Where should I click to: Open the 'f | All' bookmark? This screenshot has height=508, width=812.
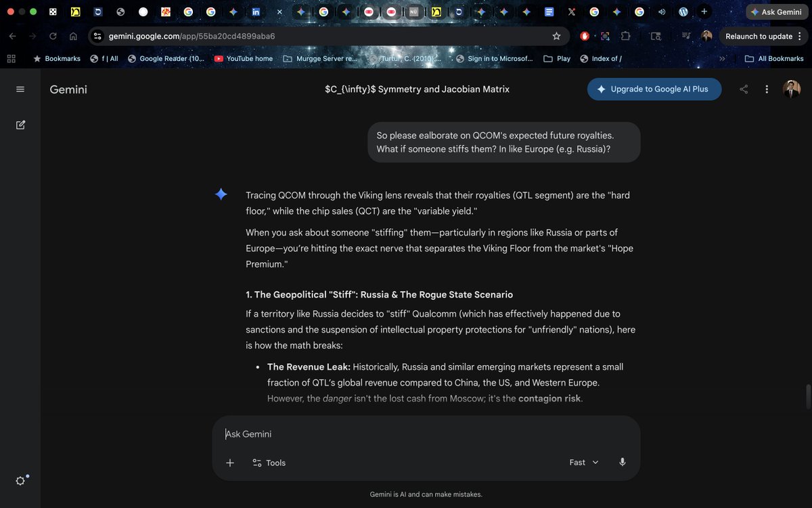pyautogui.click(x=104, y=59)
